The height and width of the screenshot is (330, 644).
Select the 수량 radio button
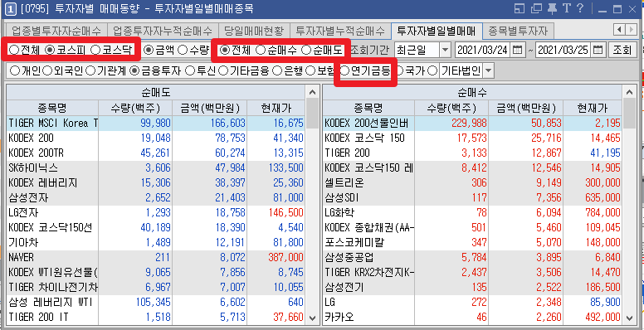click(183, 50)
